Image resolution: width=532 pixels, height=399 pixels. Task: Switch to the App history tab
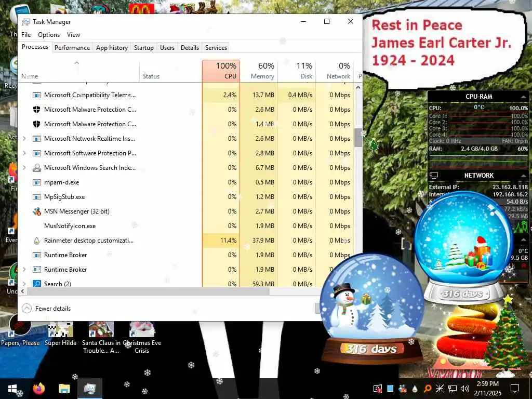(112, 48)
